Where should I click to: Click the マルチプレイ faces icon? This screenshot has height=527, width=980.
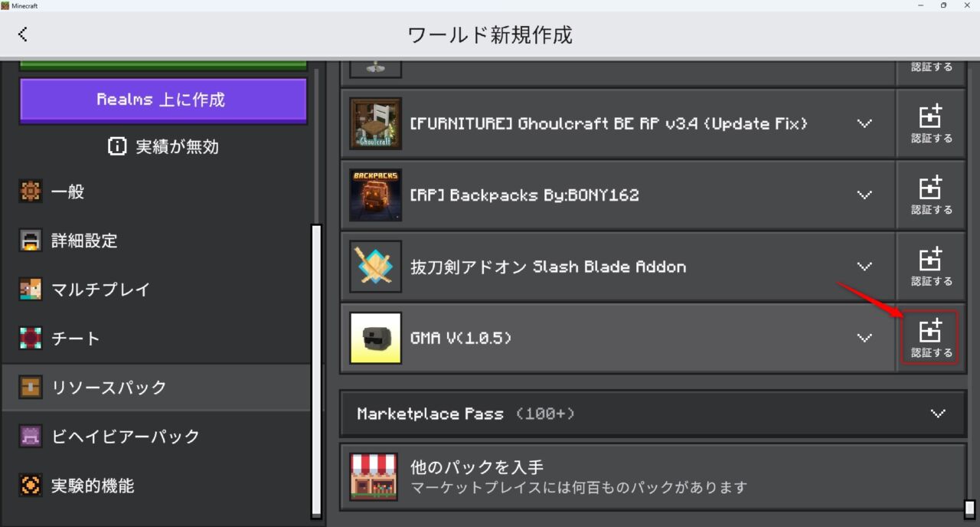coord(30,290)
